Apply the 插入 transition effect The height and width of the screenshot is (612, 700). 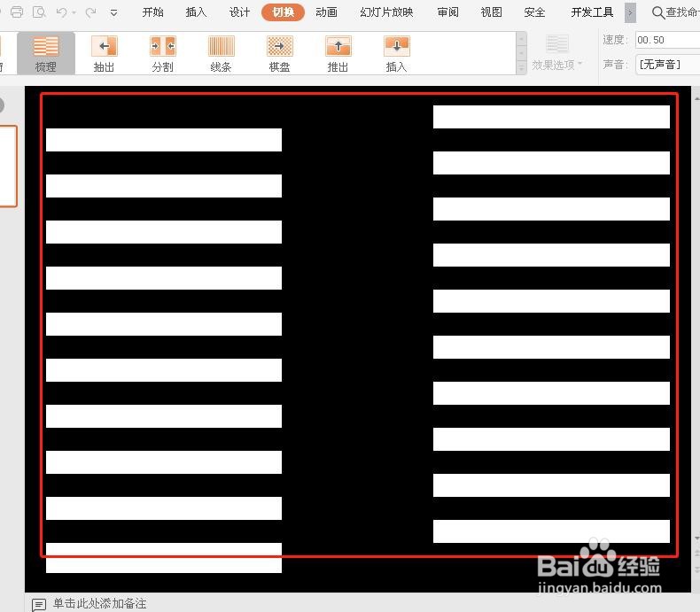pyautogui.click(x=396, y=53)
